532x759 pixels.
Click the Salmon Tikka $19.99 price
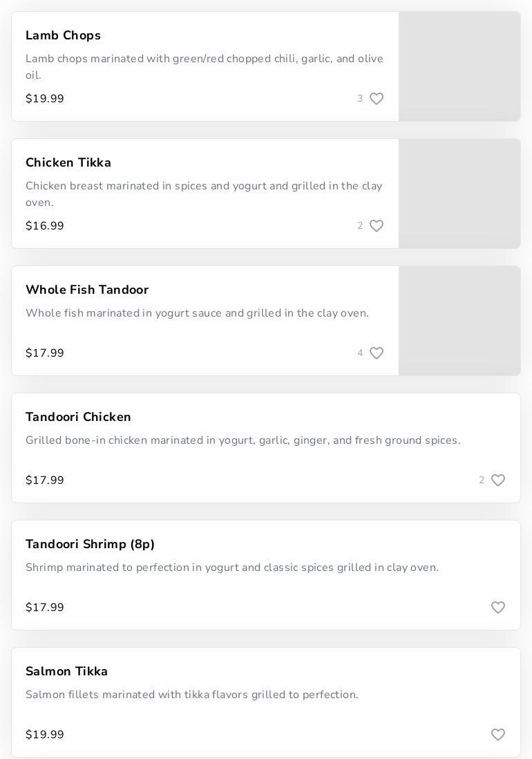[45, 735]
